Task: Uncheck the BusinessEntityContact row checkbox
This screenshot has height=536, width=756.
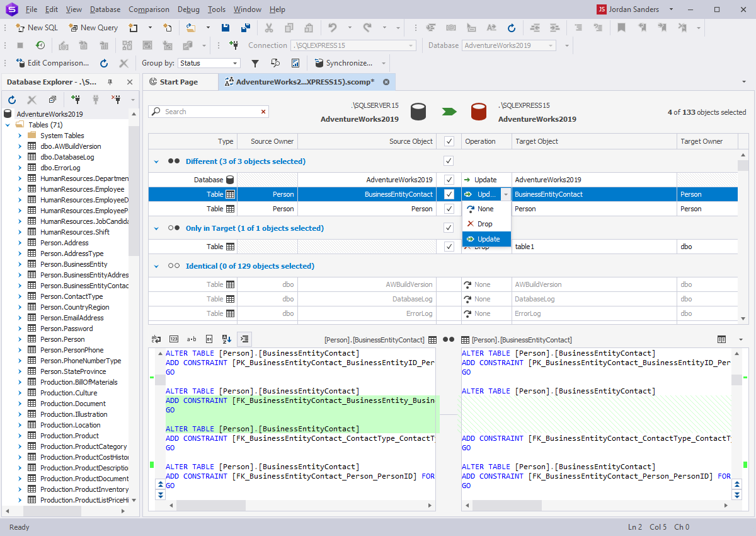Action: pos(449,194)
